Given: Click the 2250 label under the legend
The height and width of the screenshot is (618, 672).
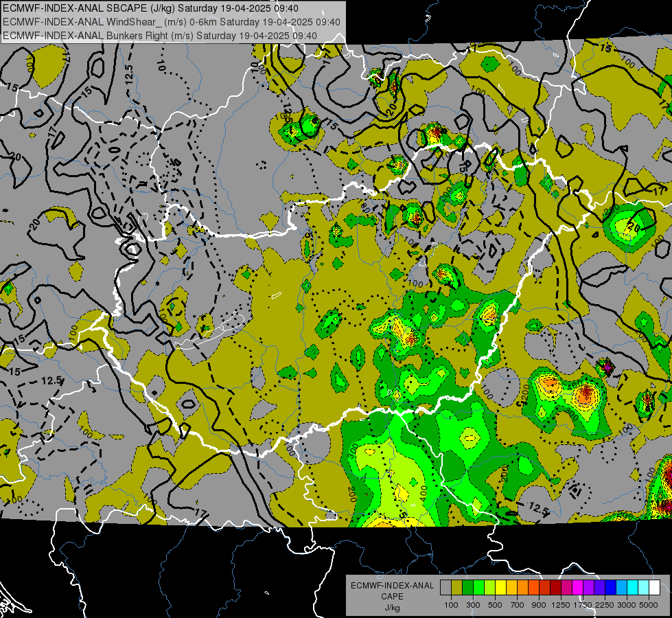Looking at the screenshot, I should [x=605, y=605].
